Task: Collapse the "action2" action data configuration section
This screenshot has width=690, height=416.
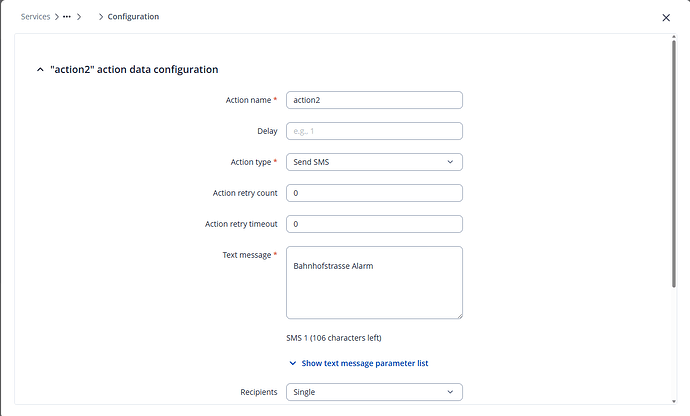Action: (x=40, y=70)
